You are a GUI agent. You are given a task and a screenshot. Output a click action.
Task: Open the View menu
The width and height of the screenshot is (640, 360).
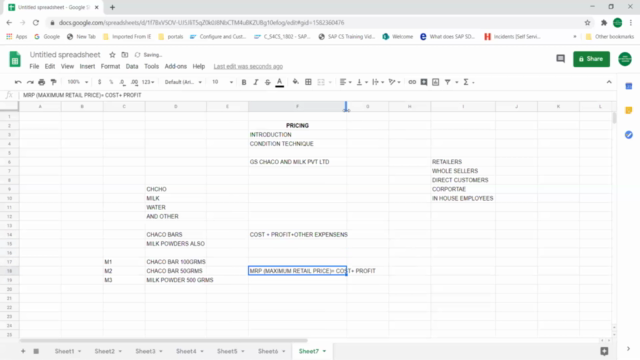click(67, 66)
